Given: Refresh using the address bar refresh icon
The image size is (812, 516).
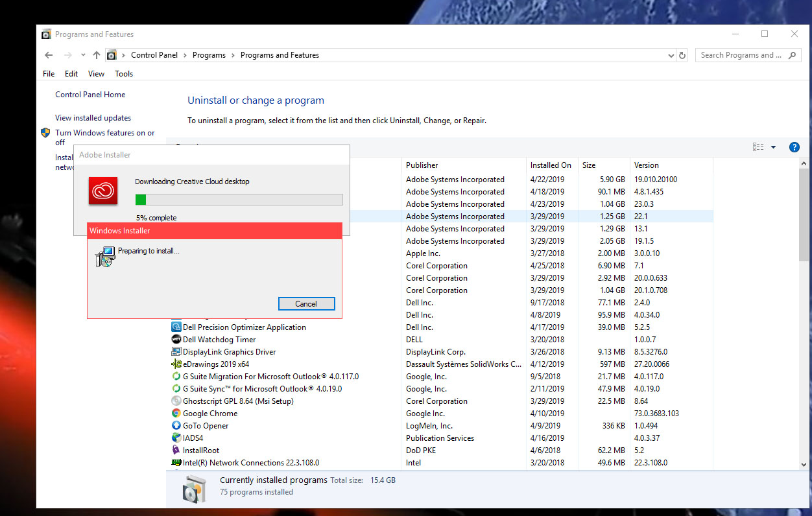Looking at the screenshot, I should coord(682,55).
